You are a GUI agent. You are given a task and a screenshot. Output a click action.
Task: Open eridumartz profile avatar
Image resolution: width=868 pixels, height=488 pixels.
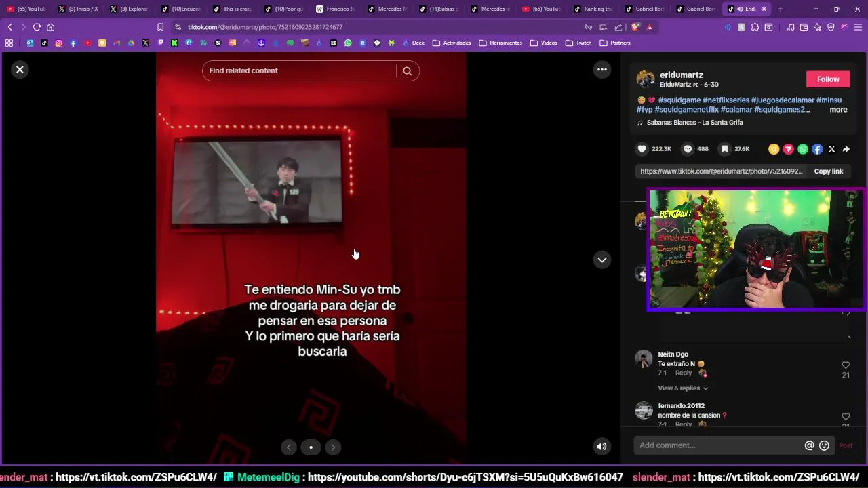point(646,79)
